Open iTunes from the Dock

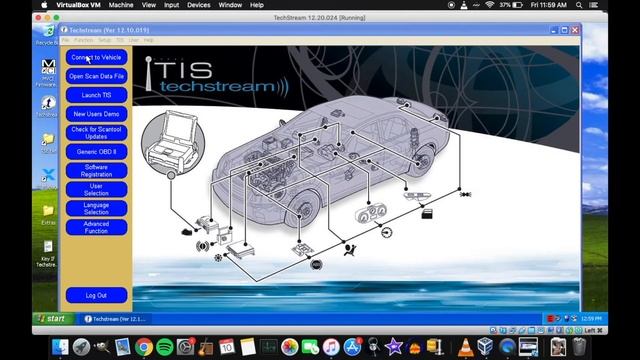331,347
